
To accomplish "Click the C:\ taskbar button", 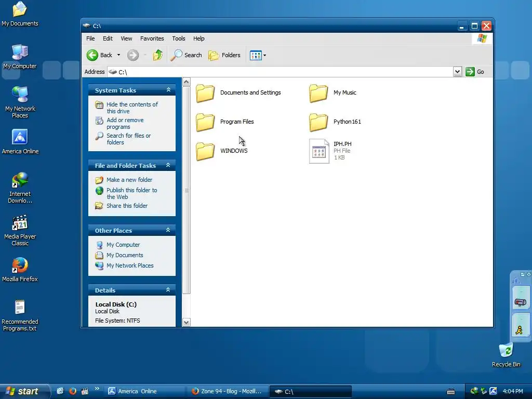I will point(311,392).
